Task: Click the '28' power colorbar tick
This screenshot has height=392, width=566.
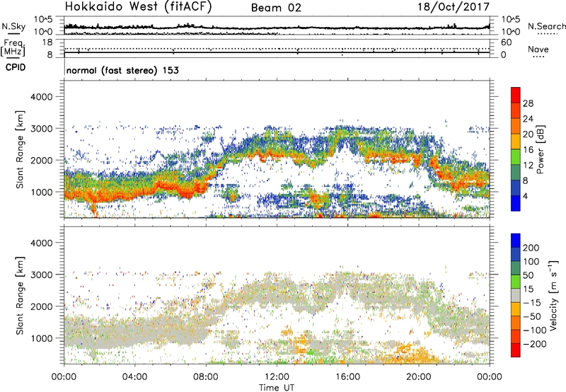Action: tap(528, 103)
